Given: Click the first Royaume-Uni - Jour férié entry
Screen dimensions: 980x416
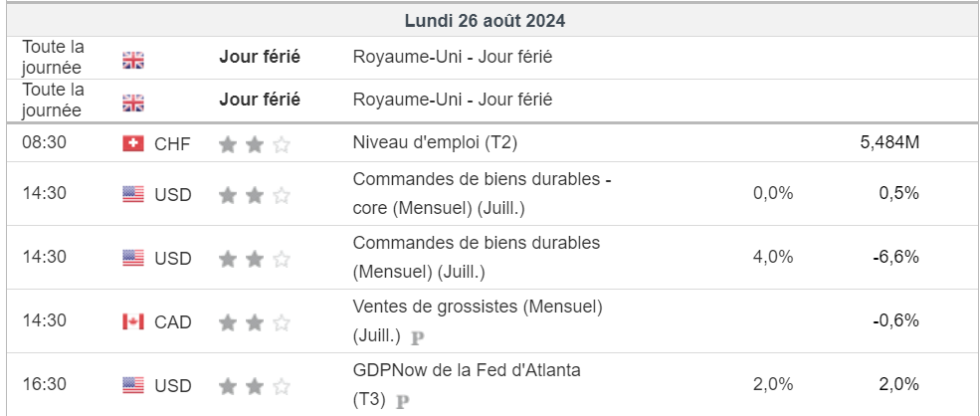Looking at the screenshot, I should pos(453,57).
